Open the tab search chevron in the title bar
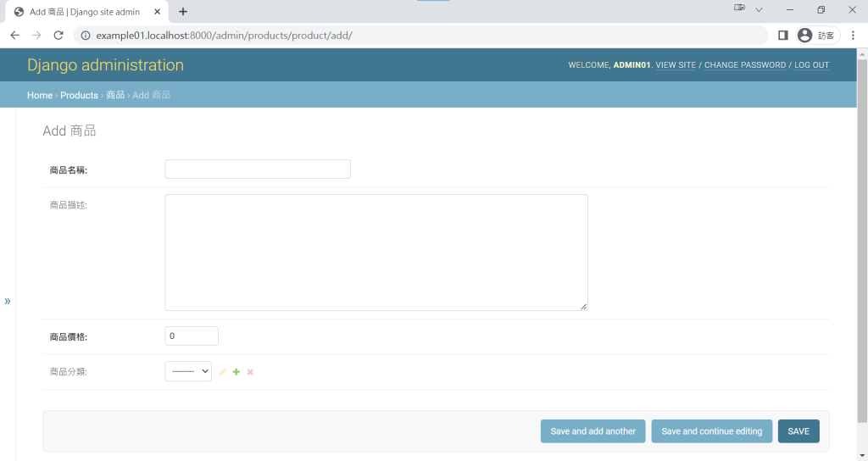The image size is (868, 461). [x=759, y=9]
